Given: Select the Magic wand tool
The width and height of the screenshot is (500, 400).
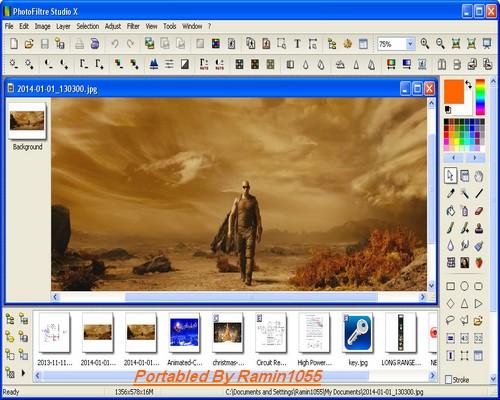Looking at the screenshot, I should [x=464, y=193].
